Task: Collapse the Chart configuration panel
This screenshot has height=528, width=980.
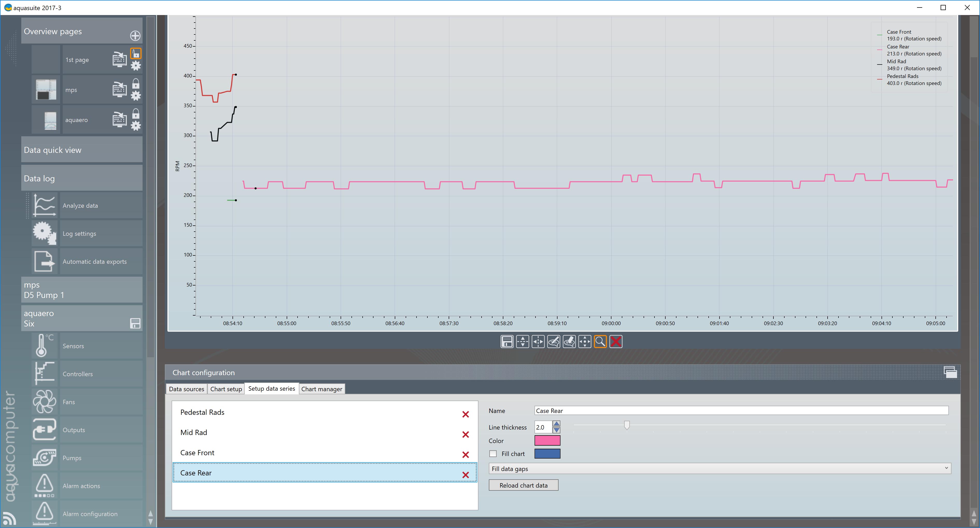Action: 950,372
